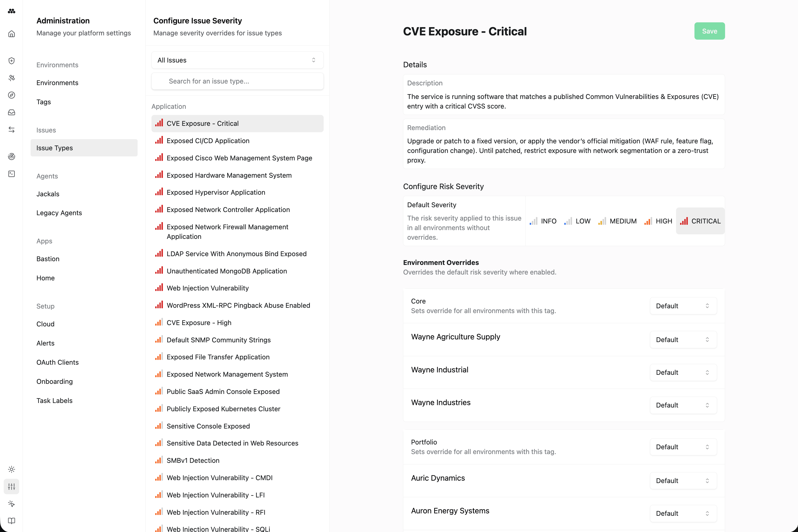Select the Exposed Hypervisor Application issue type
The width and height of the screenshot is (798, 532).
(x=216, y=192)
